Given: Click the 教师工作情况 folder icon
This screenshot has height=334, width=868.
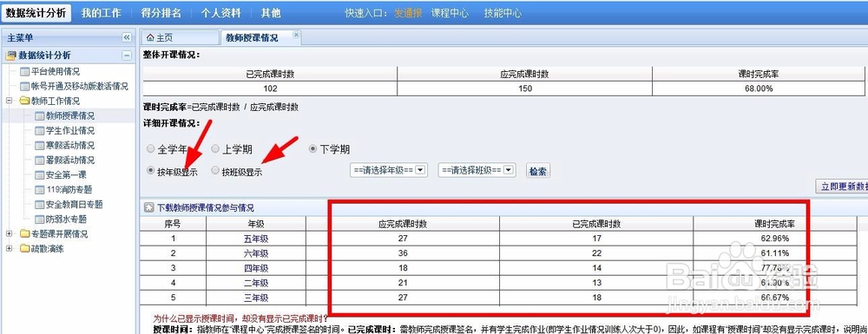Looking at the screenshot, I should click(x=24, y=102).
